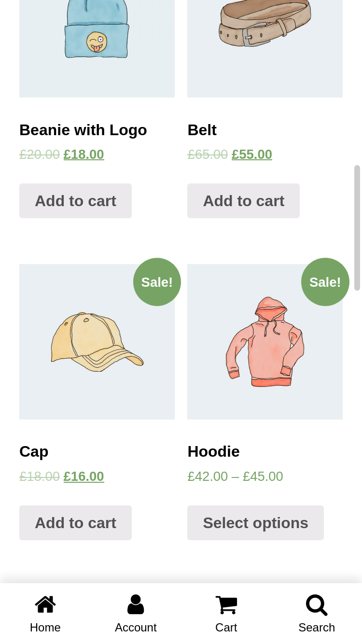362x644 pixels.
Task: Open the Account person icon
Action: pos(136,605)
